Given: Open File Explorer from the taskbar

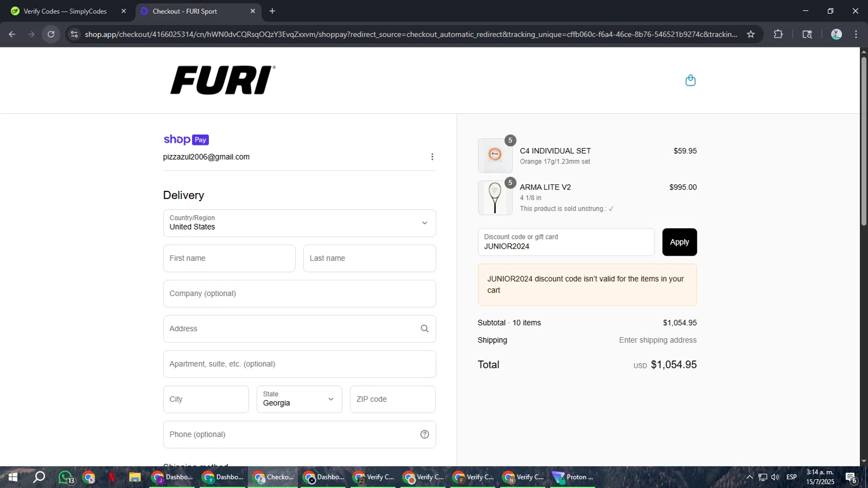Looking at the screenshot, I should 135,477.
